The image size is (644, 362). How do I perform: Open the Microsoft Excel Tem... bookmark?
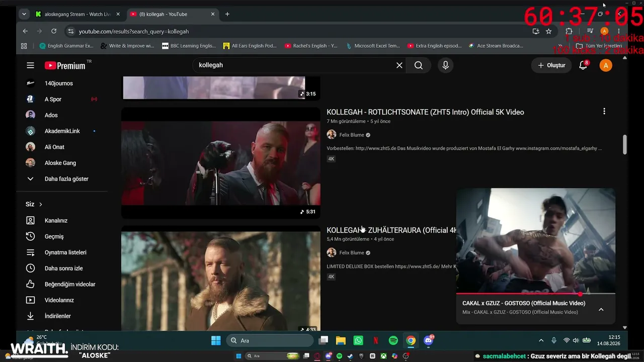[x=373, y=46]
